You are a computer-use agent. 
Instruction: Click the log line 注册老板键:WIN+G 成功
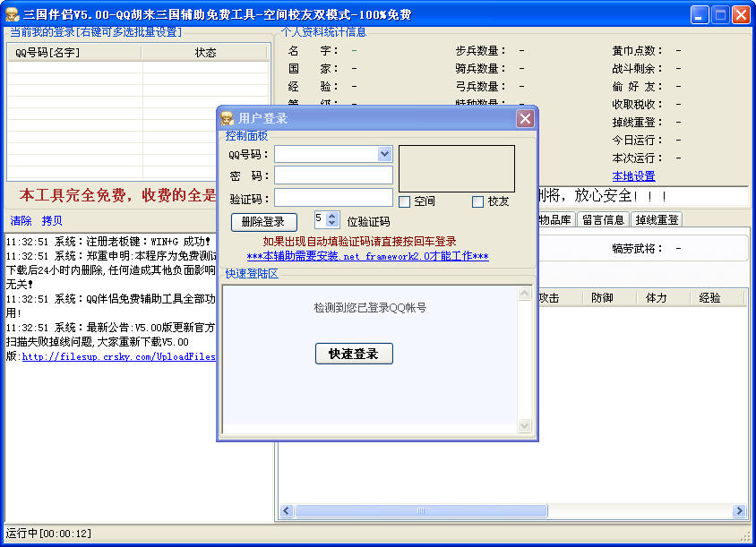pyautogui.click(x=108, y=242)
